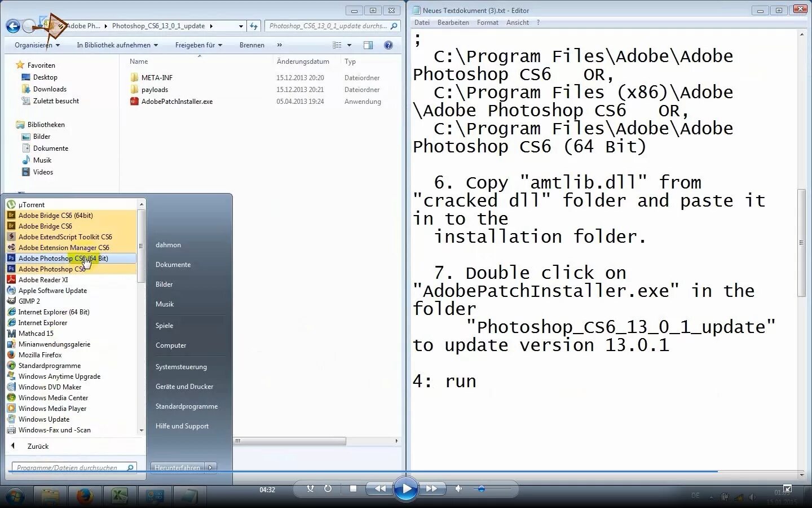Click the fast forward next button
This screenshot has width=812, height=508.
(432, 489)
